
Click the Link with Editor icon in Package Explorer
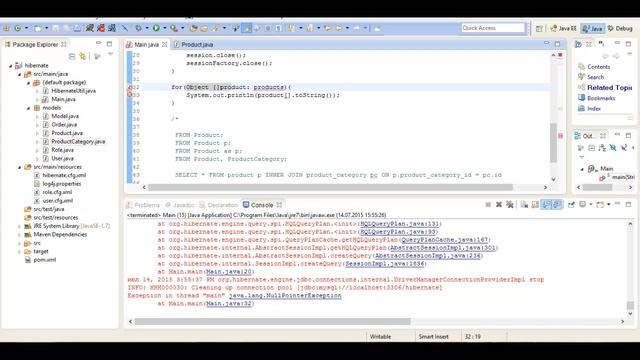(x=83, y=56)
